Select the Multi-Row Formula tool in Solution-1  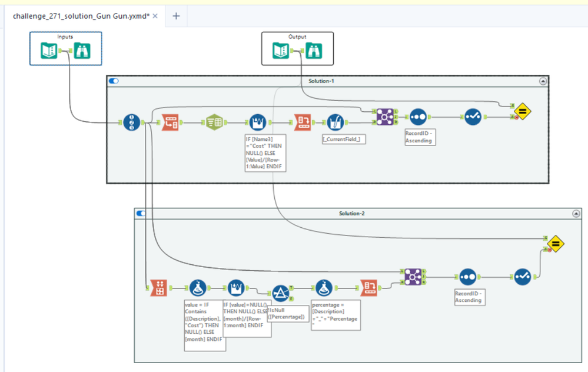(258, 122)
